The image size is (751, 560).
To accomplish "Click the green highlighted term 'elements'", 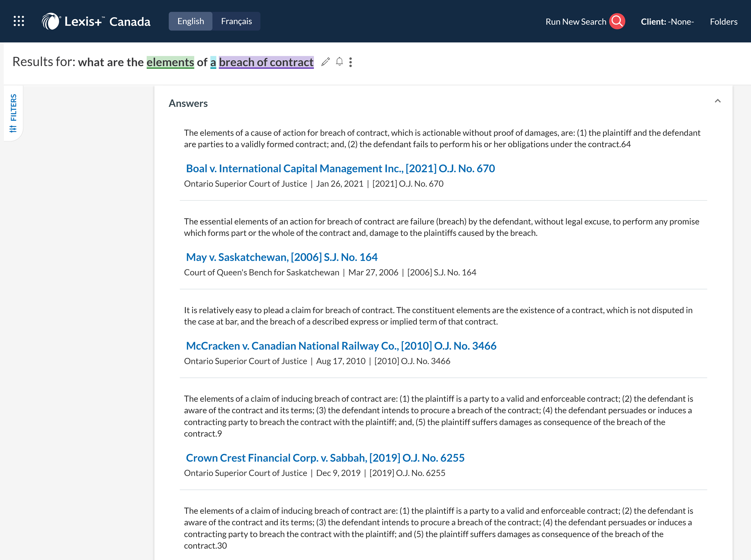I will (x=170, y=62).
